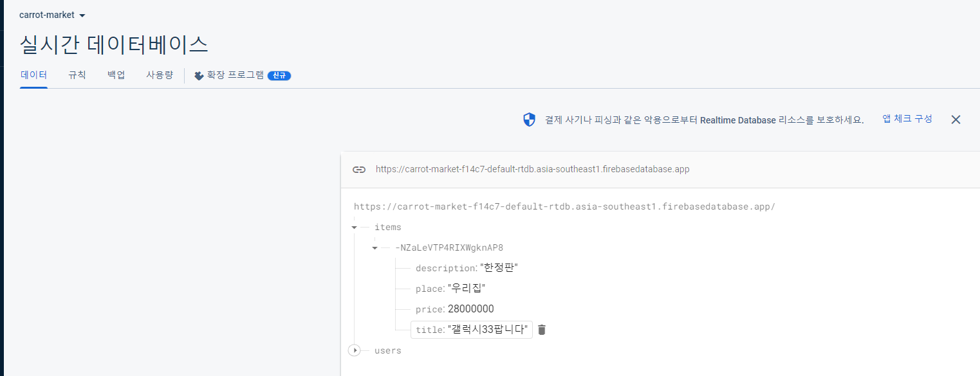Click the place key
This screenshot has width=980, height=376.
[430, 289]
